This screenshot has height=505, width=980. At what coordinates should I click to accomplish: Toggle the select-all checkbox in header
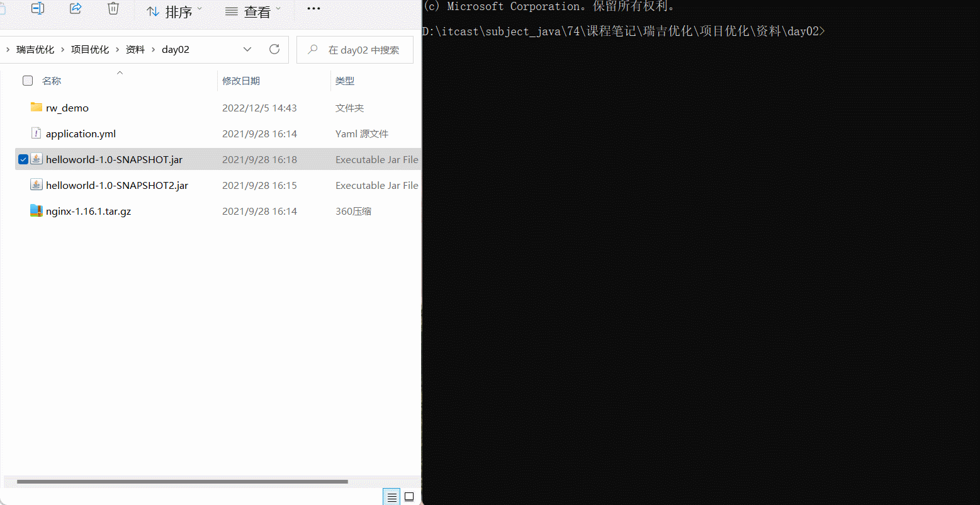click(28, 81)
